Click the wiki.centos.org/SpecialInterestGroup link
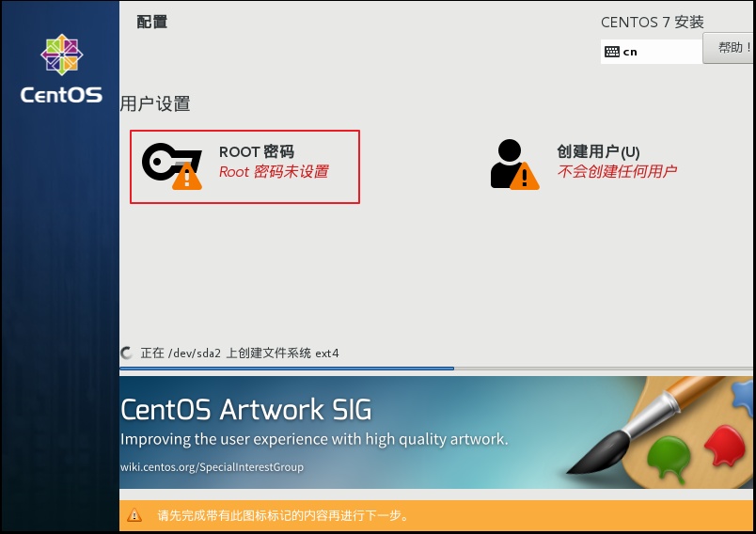The height and width of the screenshot is (534, 756). 213,467
